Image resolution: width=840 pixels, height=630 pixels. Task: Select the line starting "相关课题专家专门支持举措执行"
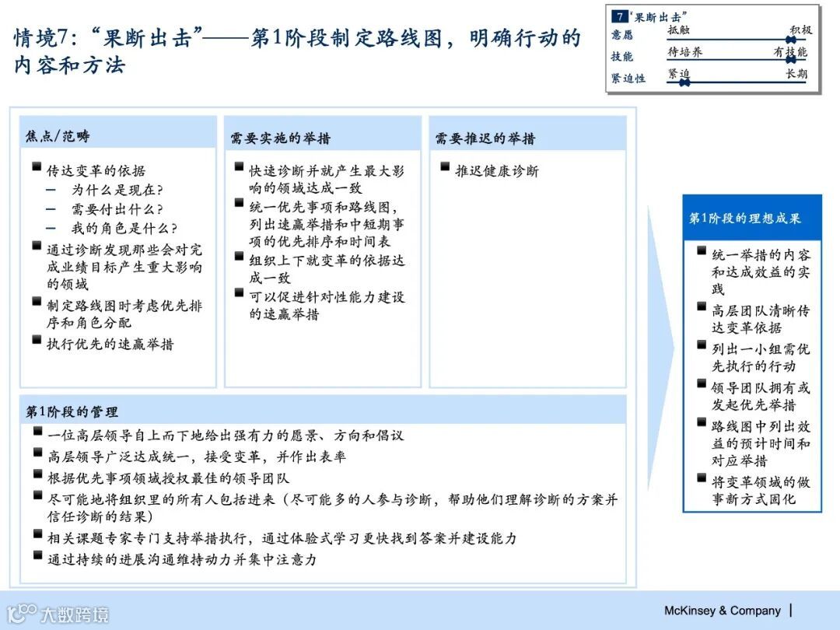click(x=282, y=538)
